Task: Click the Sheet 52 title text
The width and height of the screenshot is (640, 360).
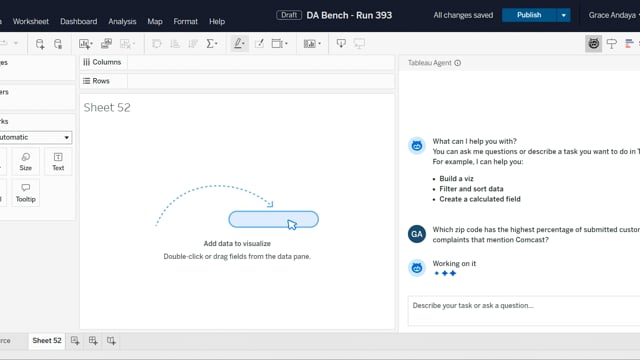Action: coord(107,107)
